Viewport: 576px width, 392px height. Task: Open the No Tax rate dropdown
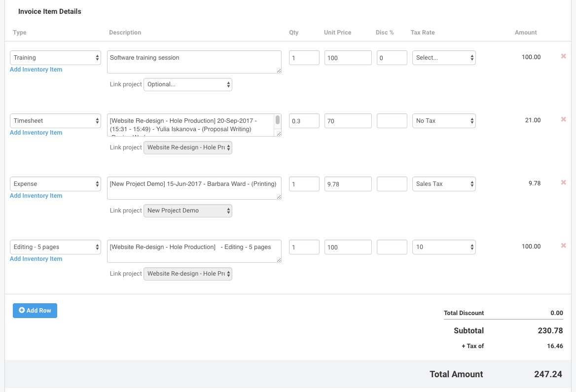coord(444,121)
